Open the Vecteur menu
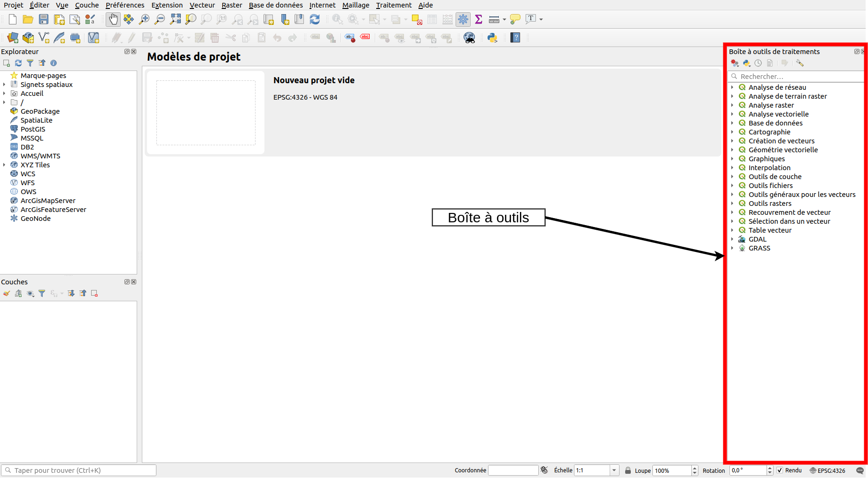Image resolution: width=868 pixels, height=478 pixels. coord(202,5)
